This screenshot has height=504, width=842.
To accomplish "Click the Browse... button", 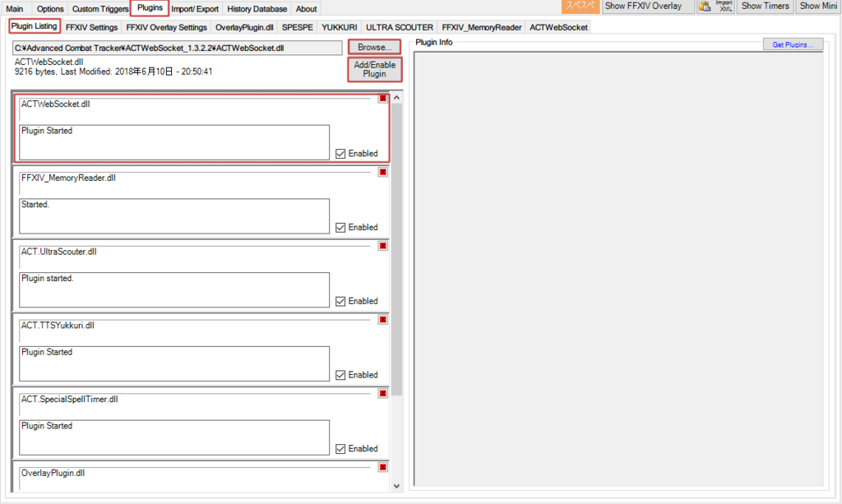I will point(375,47).
